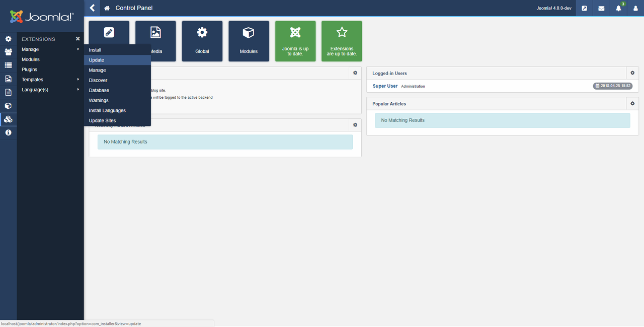Select Install Languages from the flyout

tap(117, 110)
